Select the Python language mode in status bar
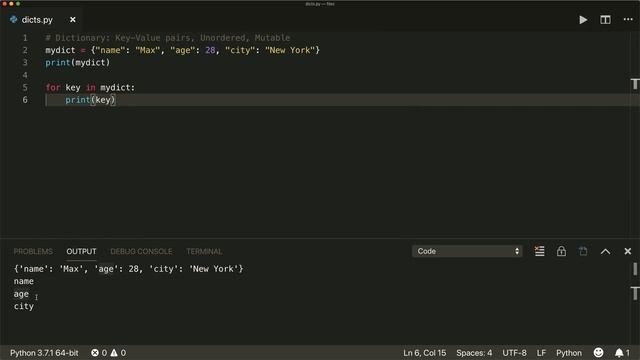Image resolution: width=640 pixels, height=360 pixels. 569,353
